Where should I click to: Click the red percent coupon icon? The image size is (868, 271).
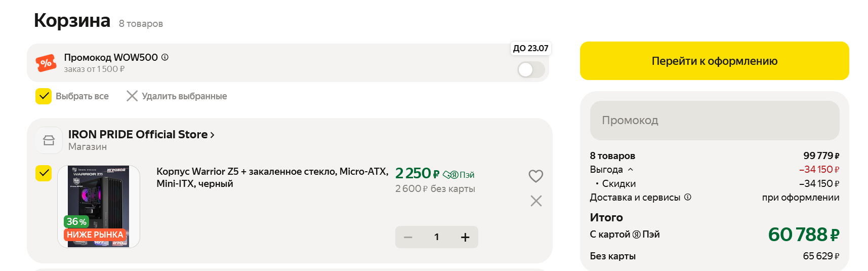coord(46,63)
